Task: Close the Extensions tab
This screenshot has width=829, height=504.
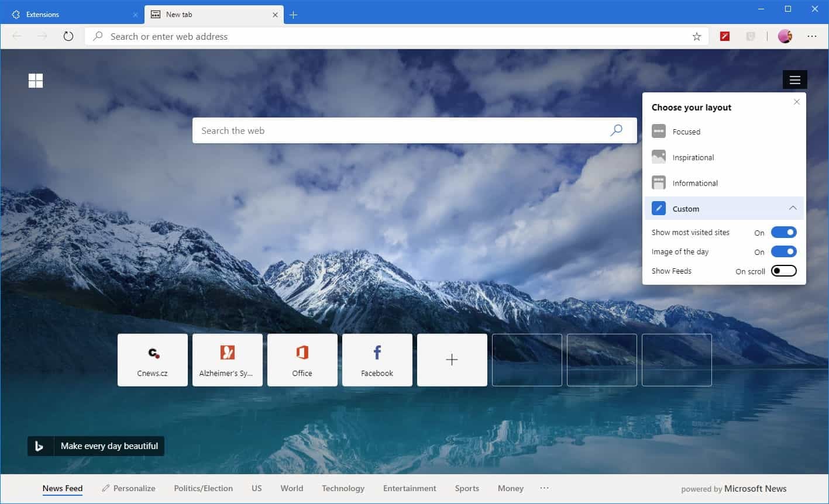Action: [x=136, y=15]
